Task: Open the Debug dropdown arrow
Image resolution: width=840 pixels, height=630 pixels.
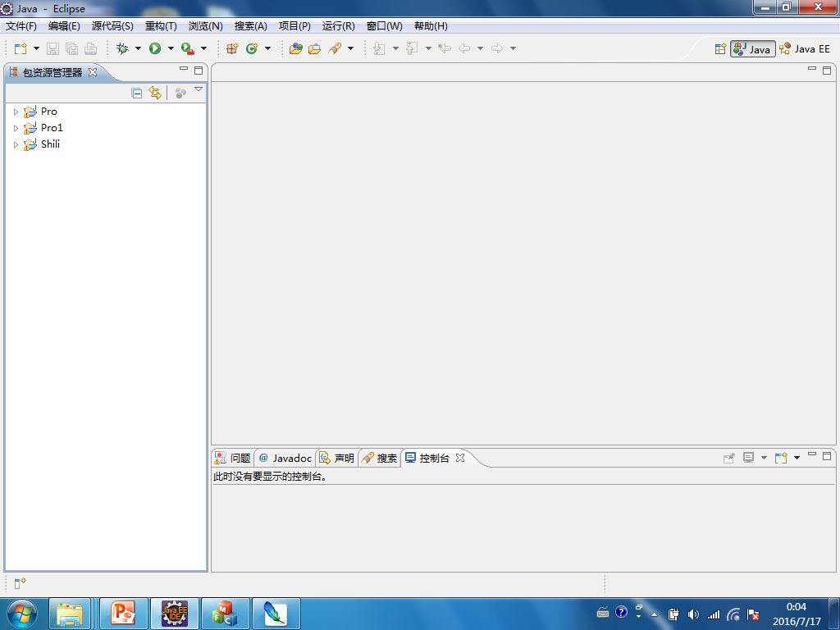Action: coord(138,48)
